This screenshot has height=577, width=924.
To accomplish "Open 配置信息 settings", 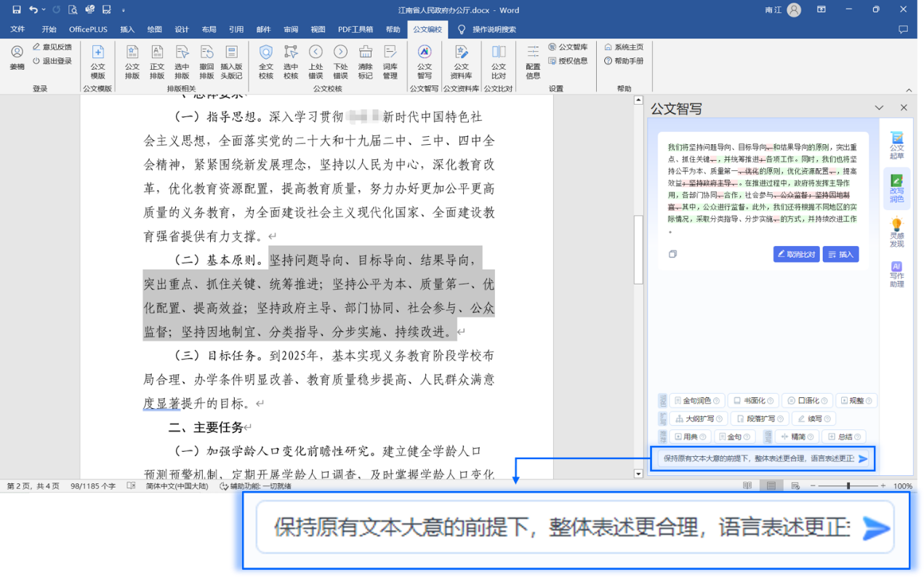I will [x=533, y=61].
